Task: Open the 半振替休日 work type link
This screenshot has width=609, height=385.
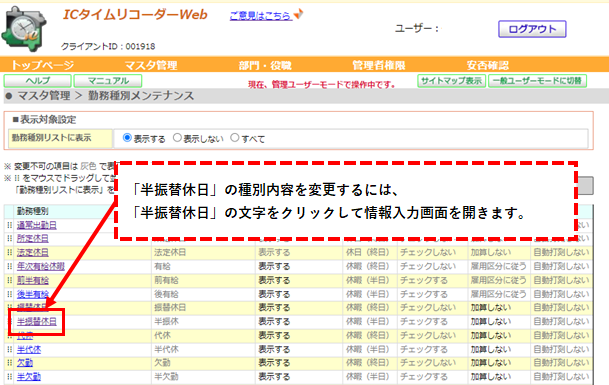Action: pos(37,321)
